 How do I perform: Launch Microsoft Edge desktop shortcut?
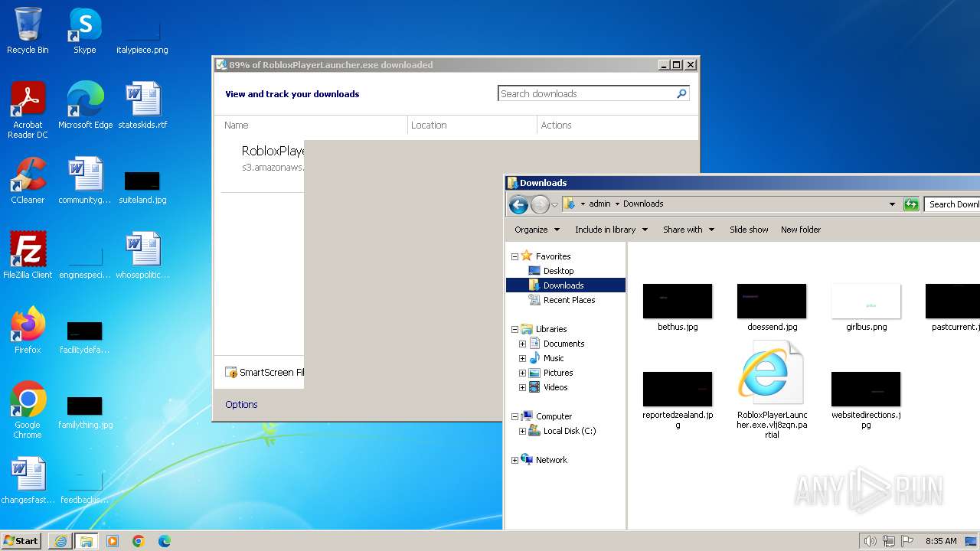pos(85,106)
